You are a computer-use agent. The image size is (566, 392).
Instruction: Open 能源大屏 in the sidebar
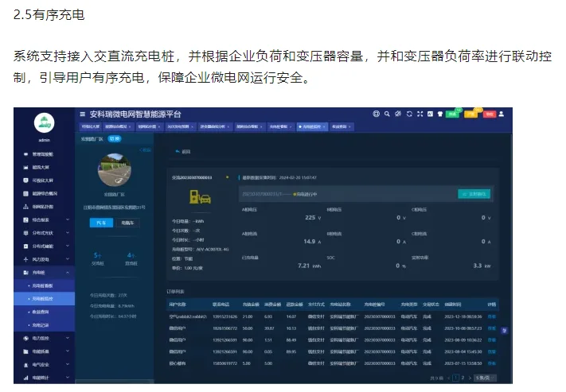point(41,167)
